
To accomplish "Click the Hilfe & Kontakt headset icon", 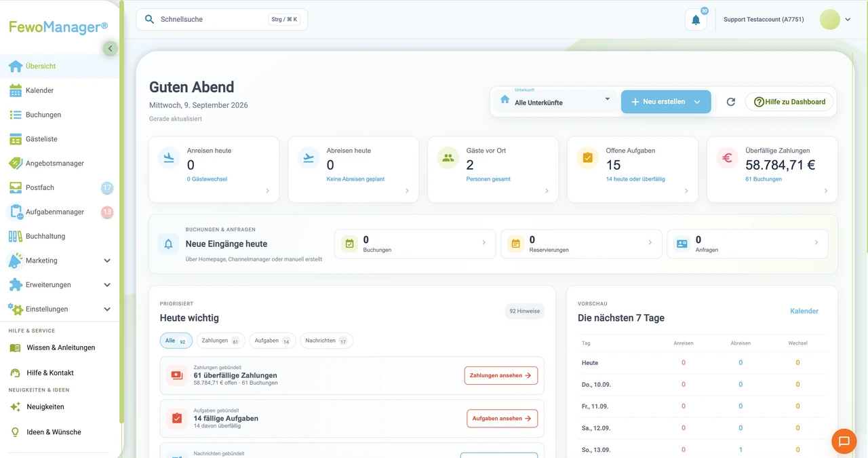I will pos(15,373).
